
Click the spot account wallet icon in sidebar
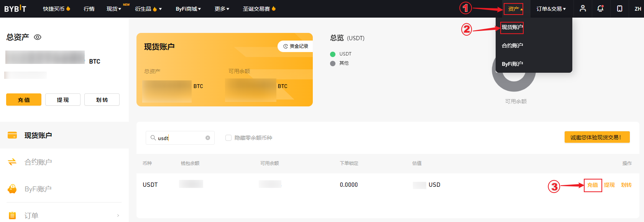click(12, 135)
